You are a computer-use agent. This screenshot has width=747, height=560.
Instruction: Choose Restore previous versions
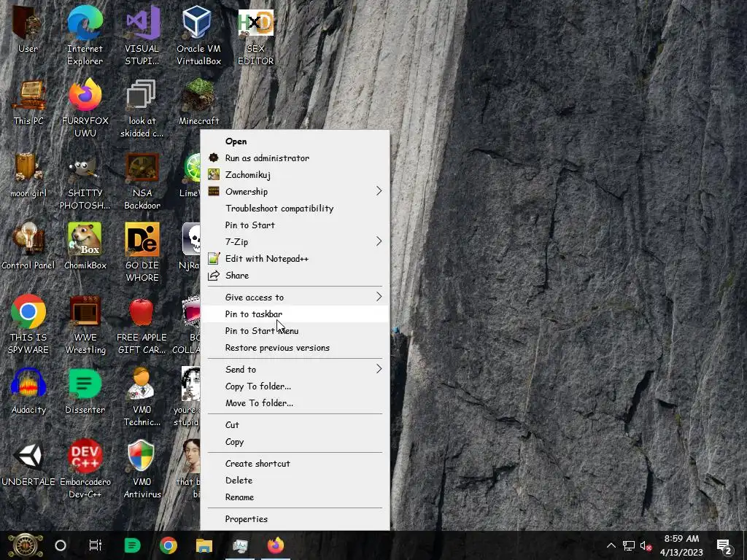click(x=295, y=348)
